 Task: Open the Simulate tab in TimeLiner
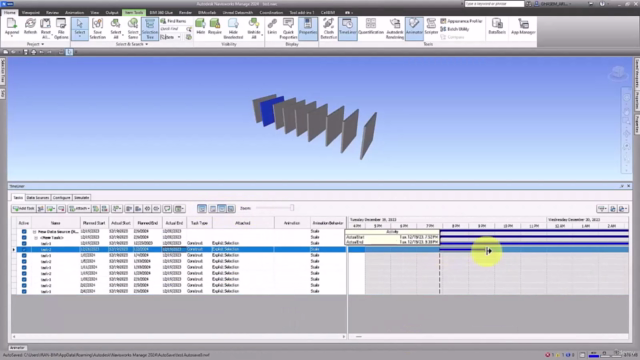(82, 198)
